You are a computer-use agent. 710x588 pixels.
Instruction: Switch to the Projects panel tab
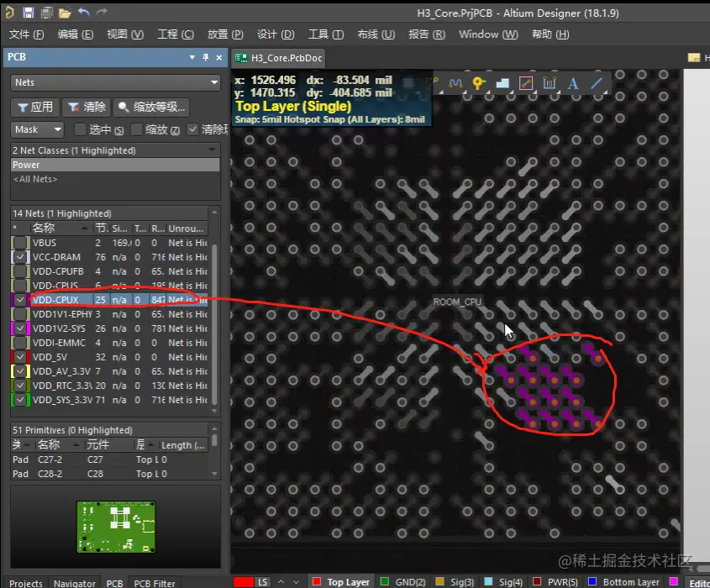point(26,583)
